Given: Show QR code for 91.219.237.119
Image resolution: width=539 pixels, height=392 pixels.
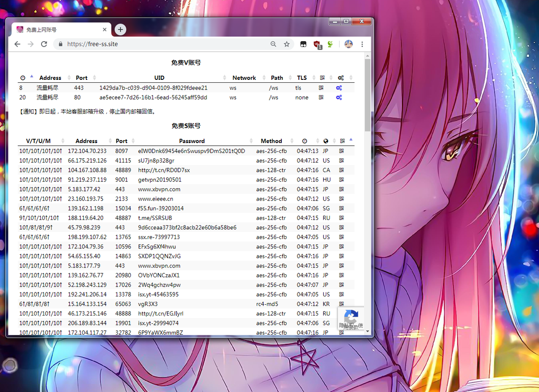Looking at the screenshot, I should tap(342, 179).
